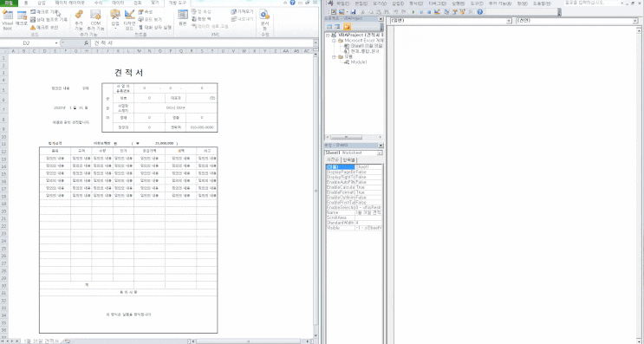Click the formula bar input
Image resolution: width=644 pixels, height=344 pixels.
coord(201,43)
